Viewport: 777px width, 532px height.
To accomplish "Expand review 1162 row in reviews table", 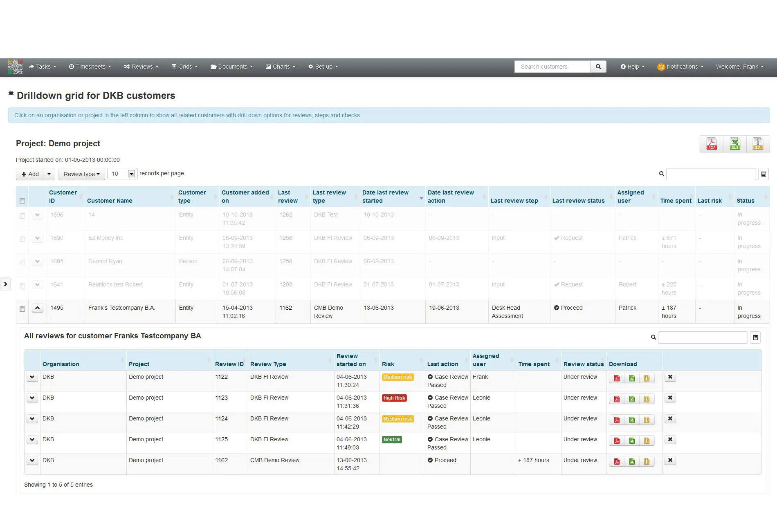I will pos(32,460).
